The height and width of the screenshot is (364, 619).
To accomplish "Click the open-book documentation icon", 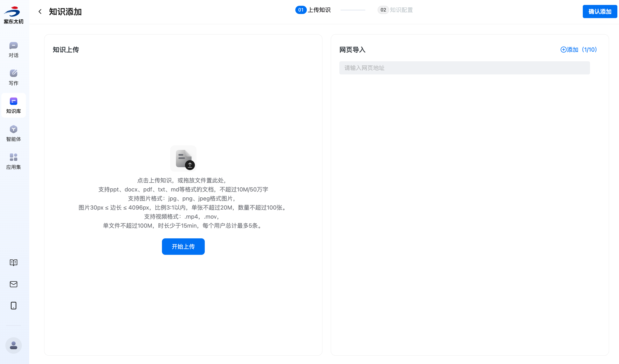I will click(14, 262).
